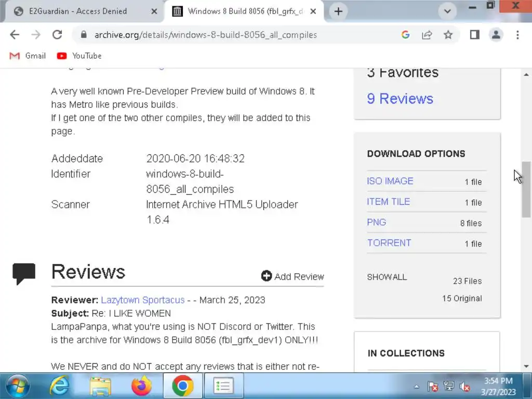Bookmark this page with the star icon

448,35
